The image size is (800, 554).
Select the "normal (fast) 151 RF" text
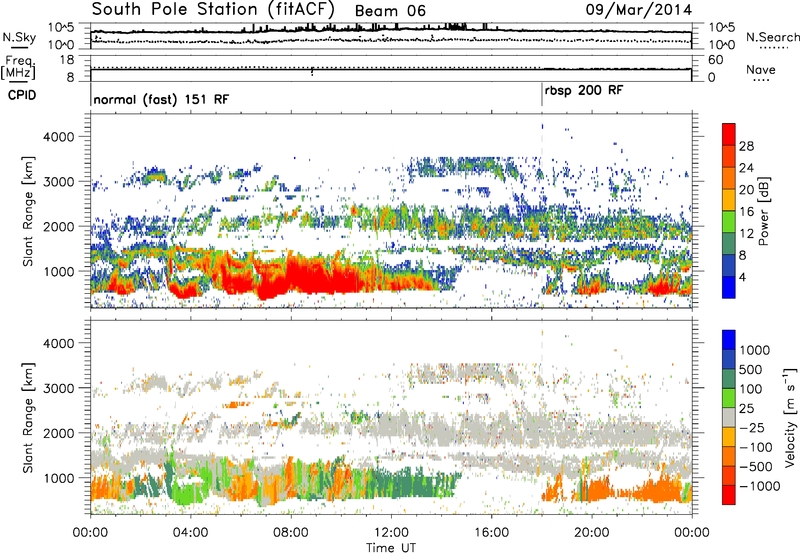[x=161, y=99]
